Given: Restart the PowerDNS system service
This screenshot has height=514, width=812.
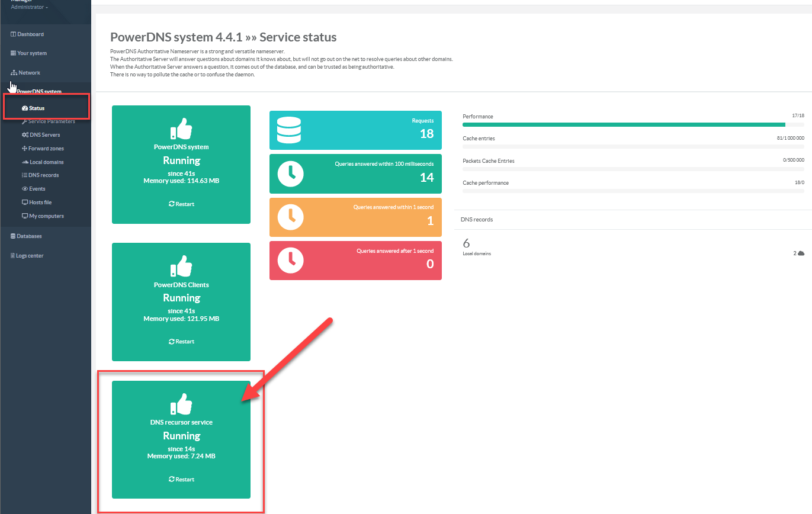Looking at the screenshot, I should pyautogui.click(x=181, y=204).
